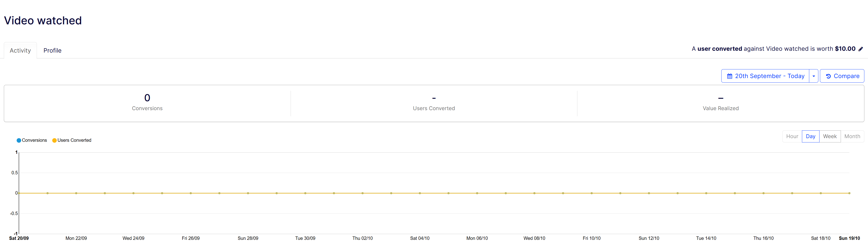The image size is (868, 251).
Task: Click the blue Conversions legend dot
Action: (x=19, y=140)
